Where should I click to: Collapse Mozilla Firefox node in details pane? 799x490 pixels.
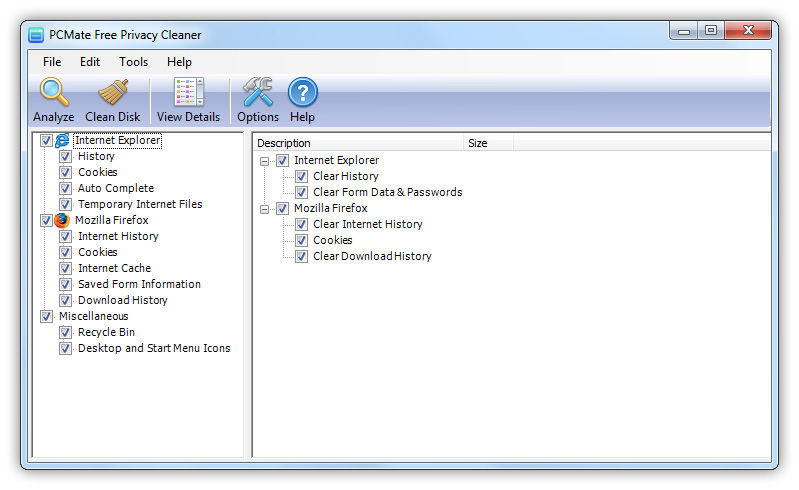265,208
